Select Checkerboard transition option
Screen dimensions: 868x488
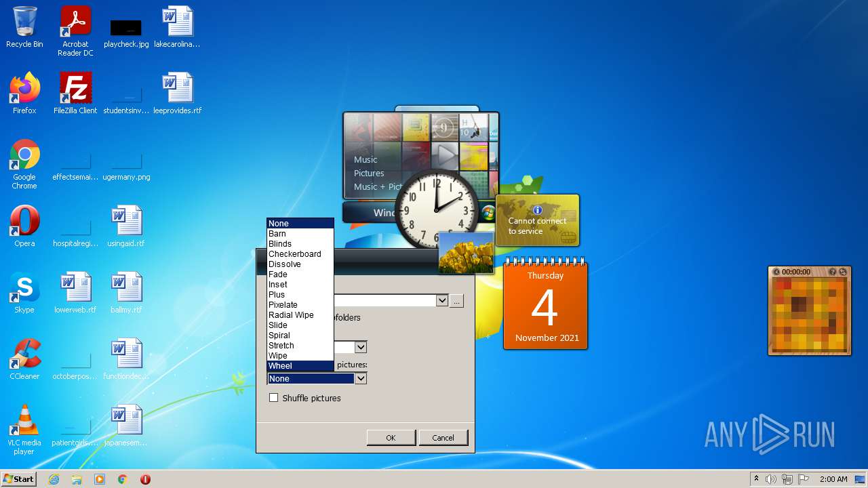click(300, 254)
